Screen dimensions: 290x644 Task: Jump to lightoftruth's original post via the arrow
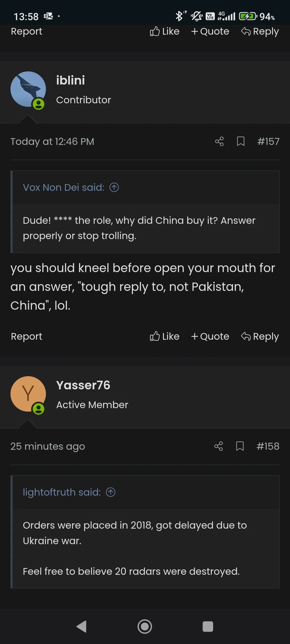(111, 492)
